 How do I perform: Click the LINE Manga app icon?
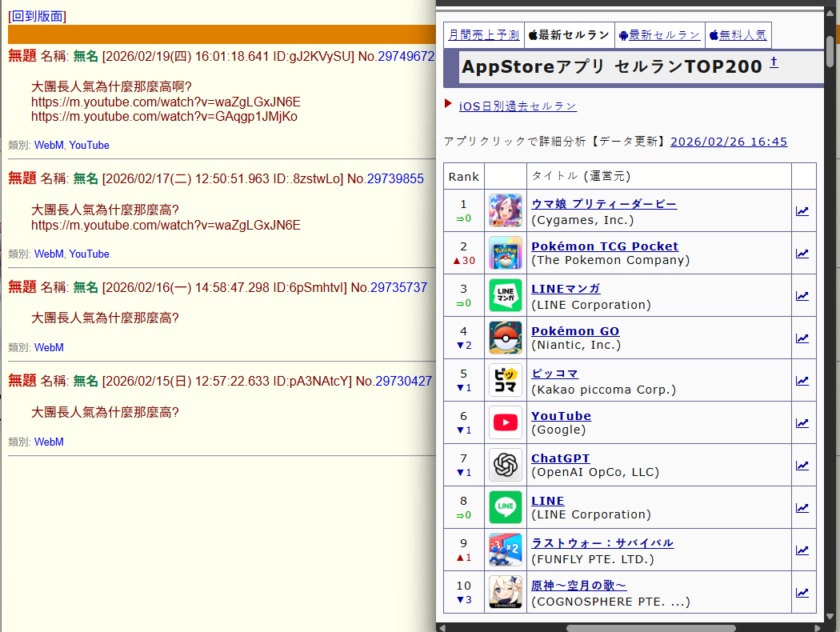pyautogui.click(x=505, y=295)
